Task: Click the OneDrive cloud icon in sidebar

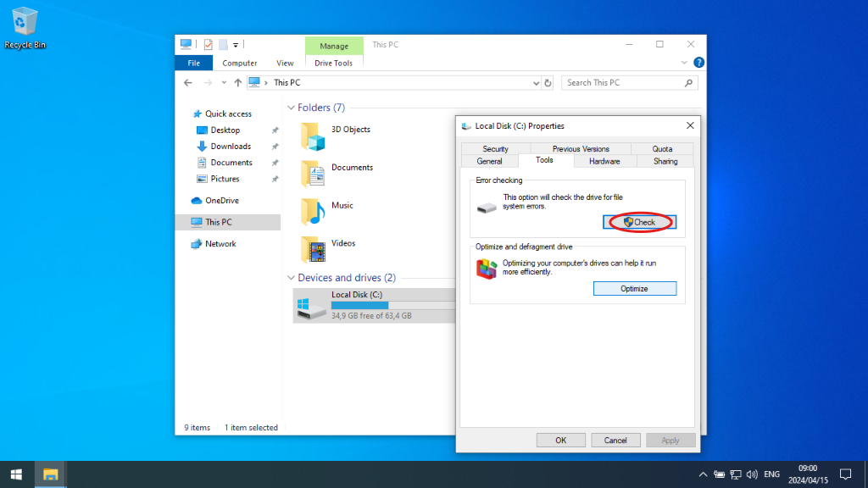Action: 198,200
